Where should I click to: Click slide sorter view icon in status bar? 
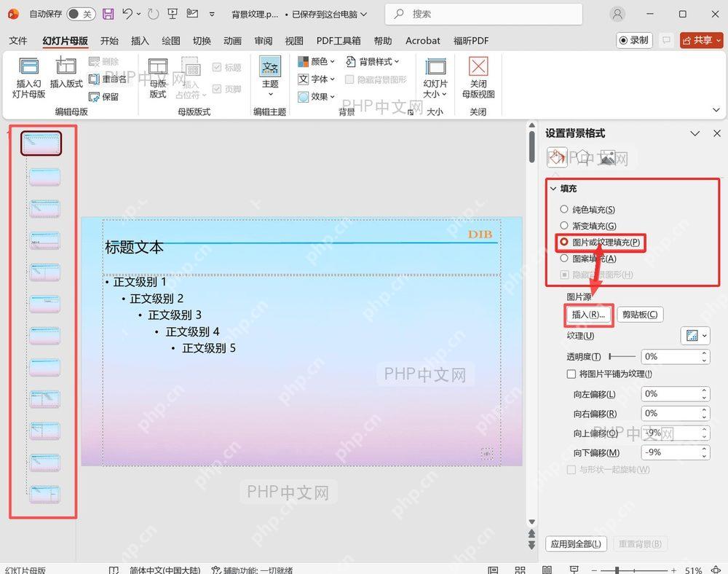point(520,570)
